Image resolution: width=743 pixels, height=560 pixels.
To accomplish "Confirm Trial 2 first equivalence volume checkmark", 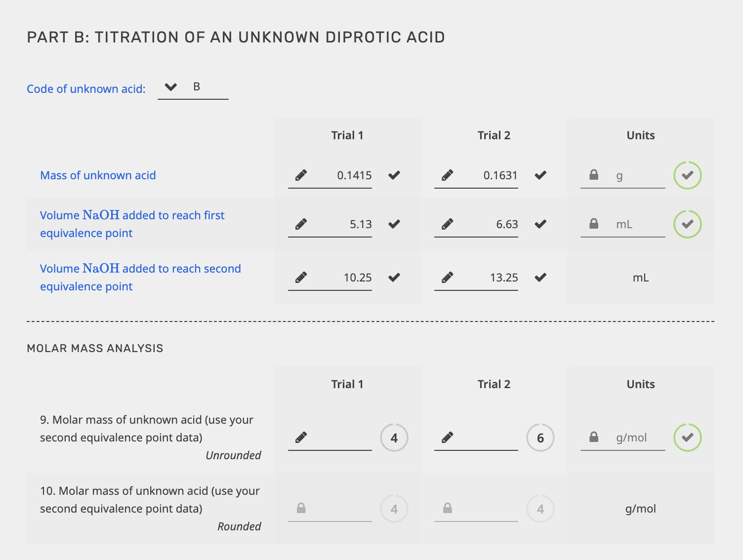I will tap(540, 224).
